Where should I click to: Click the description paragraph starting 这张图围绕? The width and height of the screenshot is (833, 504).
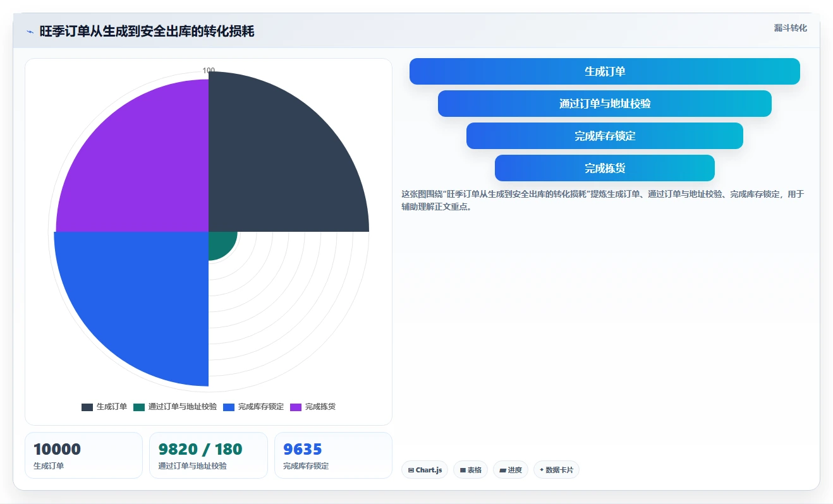tap(603, 200)
